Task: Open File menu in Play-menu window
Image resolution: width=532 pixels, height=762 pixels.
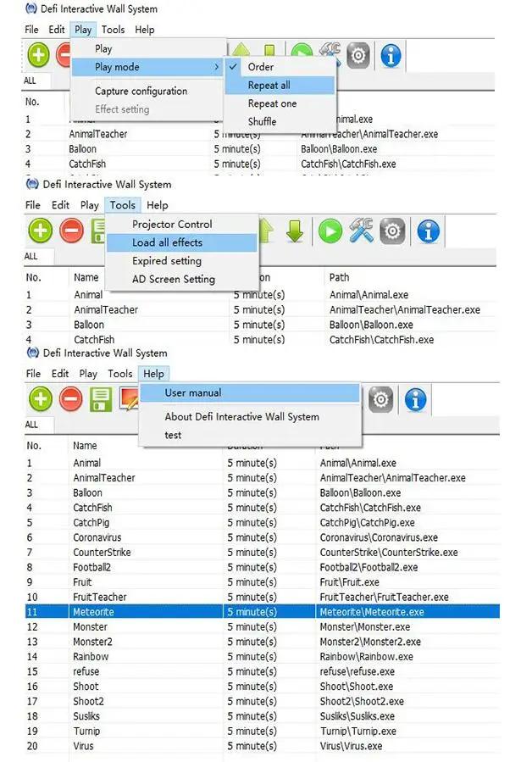Action: (x=31, y=29)
